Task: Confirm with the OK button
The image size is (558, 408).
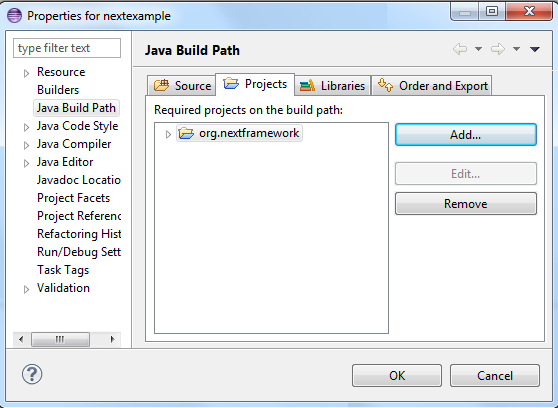Action: [x=397, y=375]
